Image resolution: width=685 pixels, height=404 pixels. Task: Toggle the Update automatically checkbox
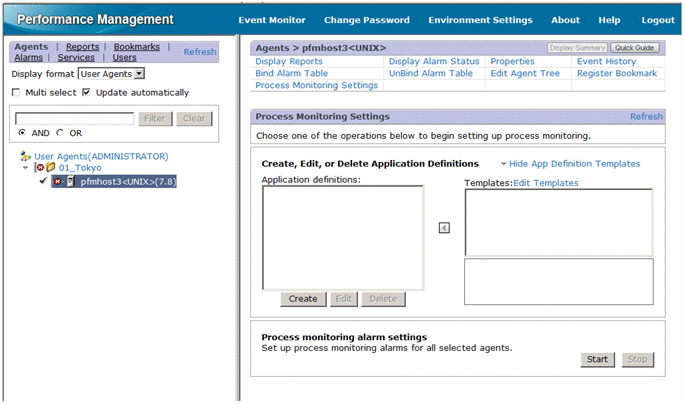pos(86,93)
